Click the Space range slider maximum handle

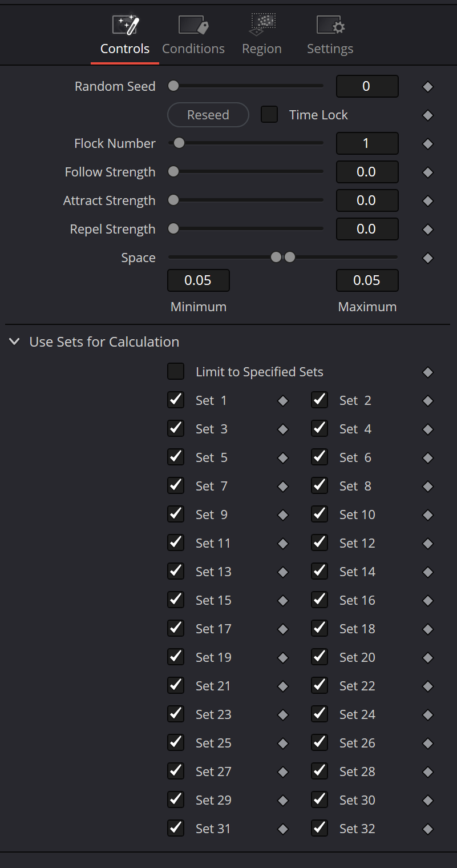coord(290,258)
